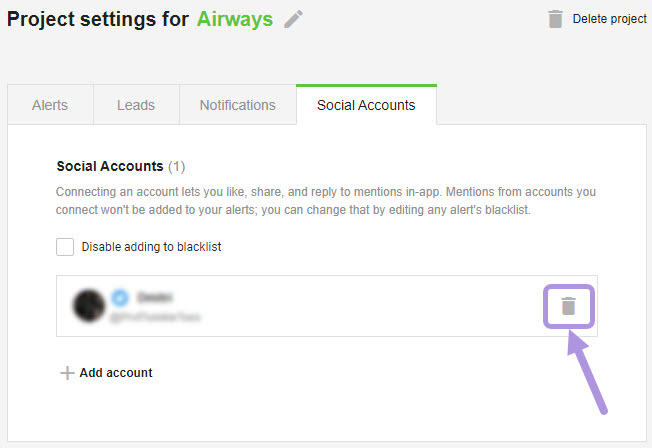The width and height of the screenshot is (652, 448).
Task: Click the trash icon next to Delete project
Action: (x=555, y=19)
